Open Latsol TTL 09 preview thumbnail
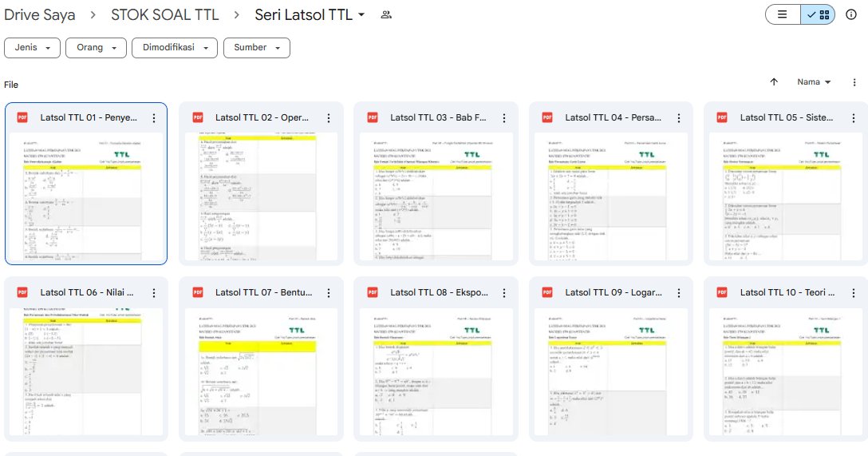868x456 pixels. (x=610, y=372)
